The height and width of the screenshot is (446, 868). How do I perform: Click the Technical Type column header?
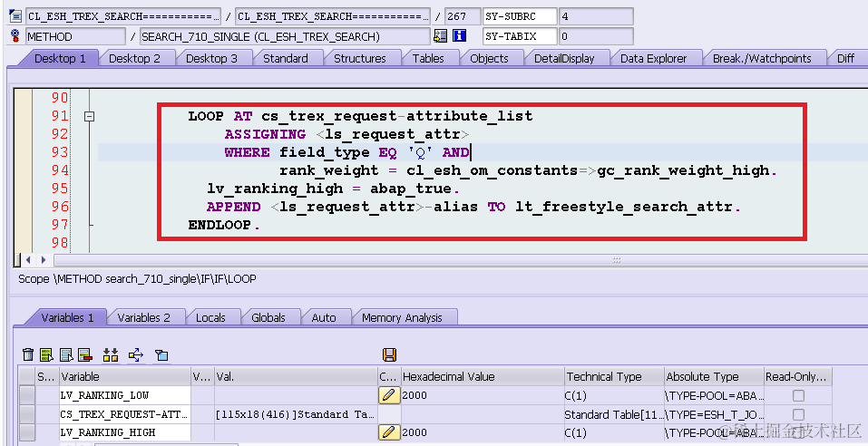(x=614, y=376)
